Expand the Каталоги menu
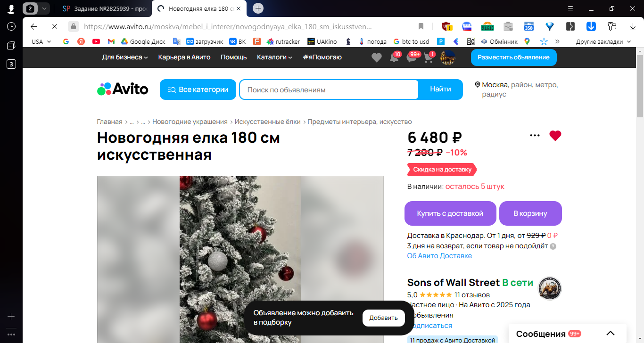Viewport: 644px width, 343px height. 274,57
